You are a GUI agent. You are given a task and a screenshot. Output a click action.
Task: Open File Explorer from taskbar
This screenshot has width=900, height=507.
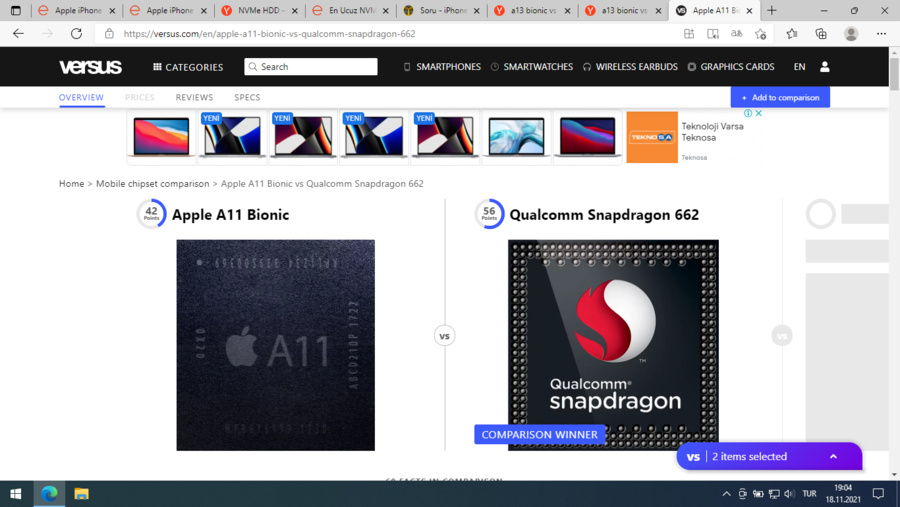point(82,494)
